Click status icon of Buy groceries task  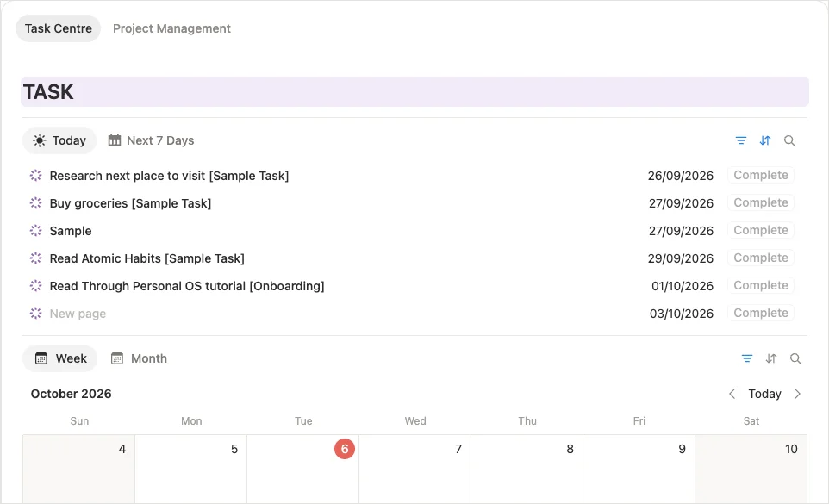click(x=35, y=202)
